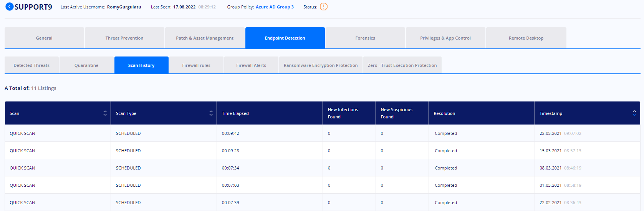Screen dimensions: 644x211
Task: Click the SUPPORT9 hostname title
Action: (33, 7)
